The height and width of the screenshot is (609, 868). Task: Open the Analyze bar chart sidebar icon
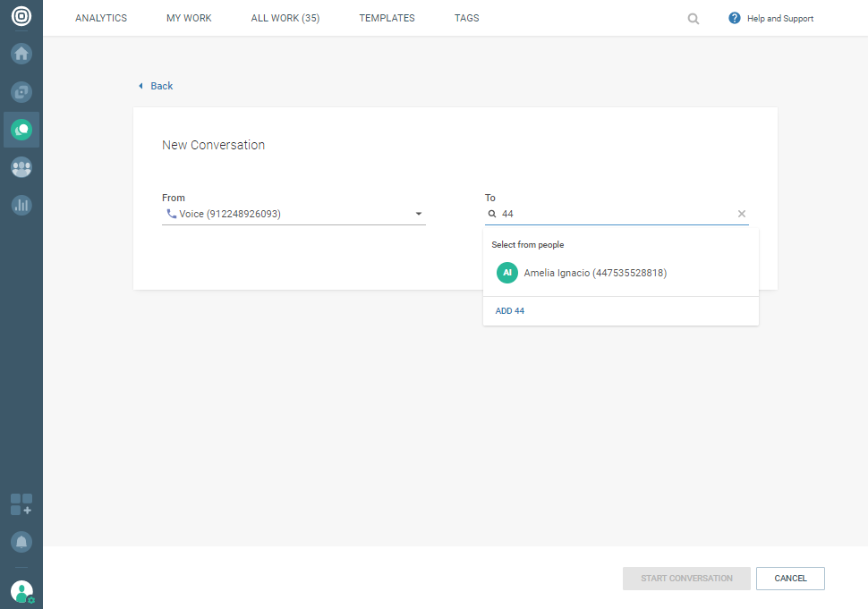[x=21, y=205]
